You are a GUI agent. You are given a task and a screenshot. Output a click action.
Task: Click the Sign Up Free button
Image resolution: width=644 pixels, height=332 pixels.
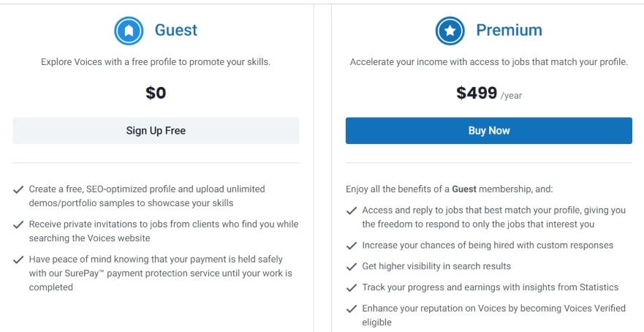click(x=156, y=131)
